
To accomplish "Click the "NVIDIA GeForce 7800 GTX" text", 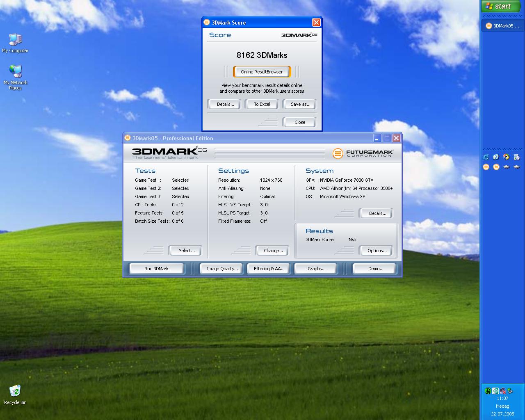I will (347, 180).
